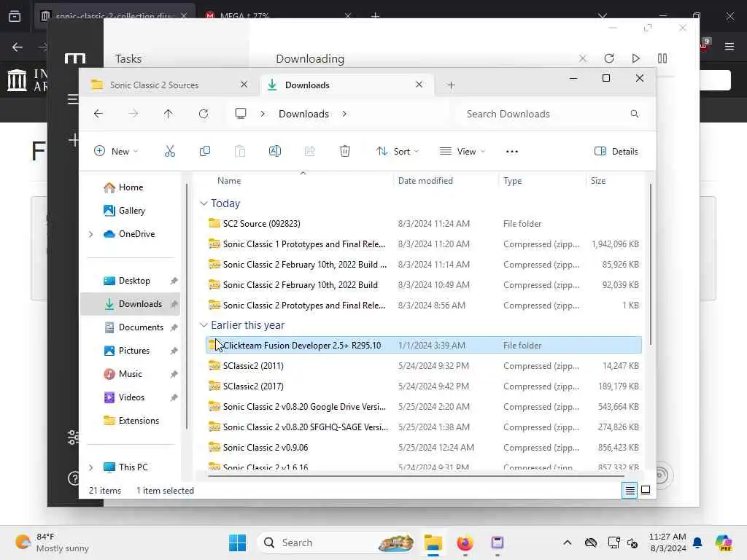Open Music in the navigation pane
The width and height of the screenshot is (747, 560).
tap(123, 374)
